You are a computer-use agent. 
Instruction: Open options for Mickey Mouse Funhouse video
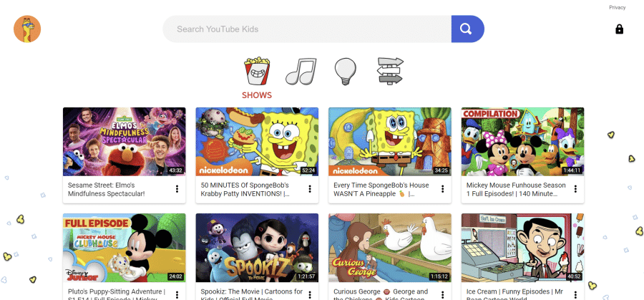tap(575, 189)
